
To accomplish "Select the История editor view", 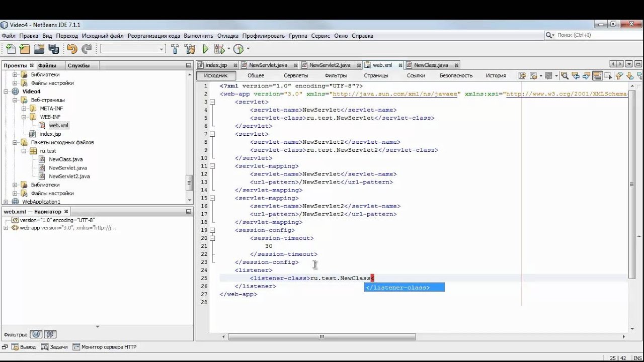I will pyautogui.click(x=496, y=75).
